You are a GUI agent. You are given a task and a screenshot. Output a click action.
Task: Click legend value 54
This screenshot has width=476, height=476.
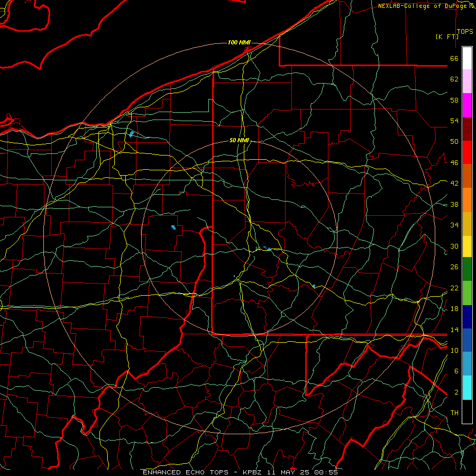click(454, 121)
